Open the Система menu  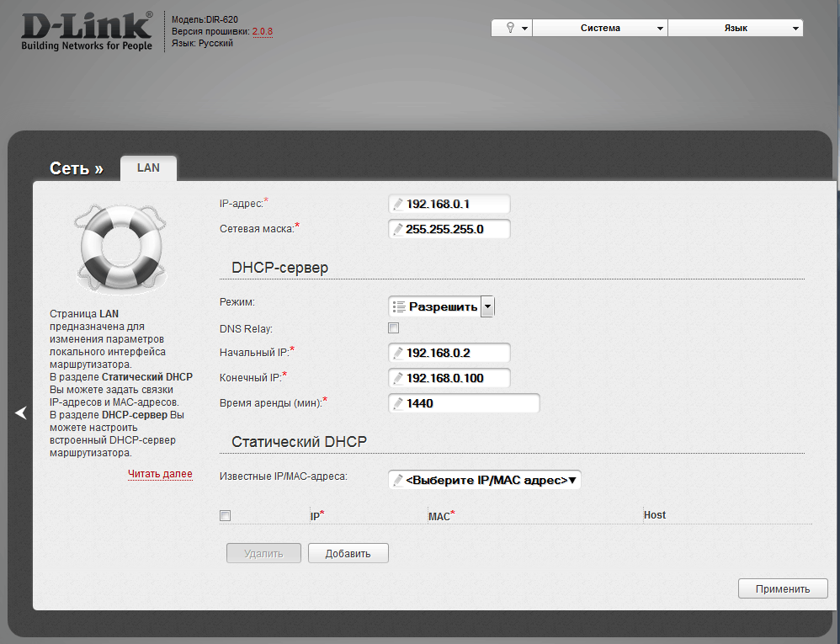[600, 28]
